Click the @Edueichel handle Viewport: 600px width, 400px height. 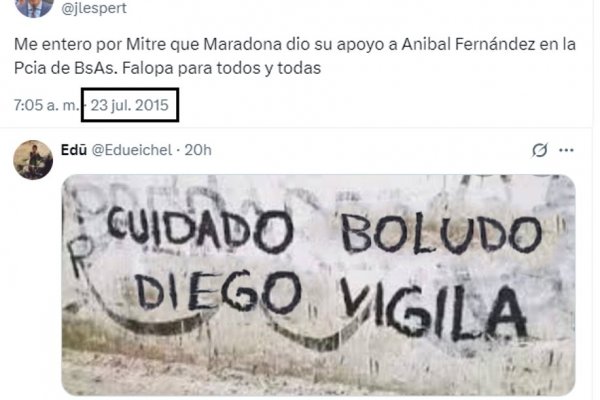(132, 150)
